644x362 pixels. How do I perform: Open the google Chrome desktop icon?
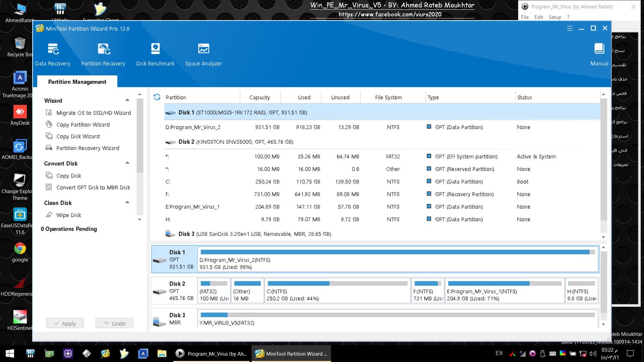coord(20,252)
